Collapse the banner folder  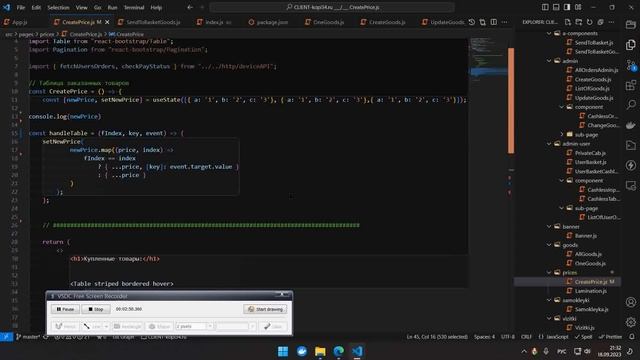pyautogui.click(x=549, y=227)
